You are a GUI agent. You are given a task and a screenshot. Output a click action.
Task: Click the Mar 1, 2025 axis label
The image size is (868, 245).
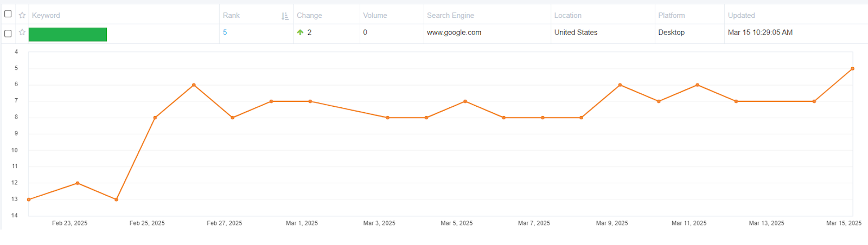[x=302, y=223]
